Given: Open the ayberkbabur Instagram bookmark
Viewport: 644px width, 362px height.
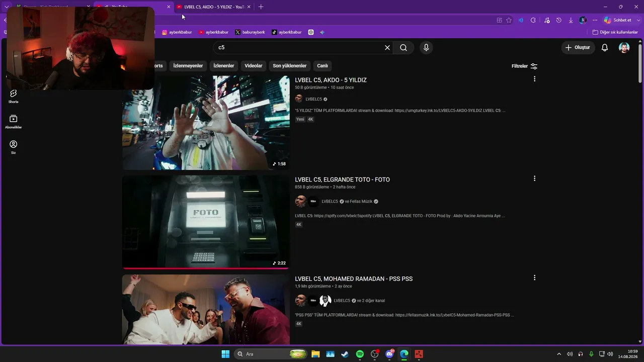Looking at the screenshot, I should [177, 32].
